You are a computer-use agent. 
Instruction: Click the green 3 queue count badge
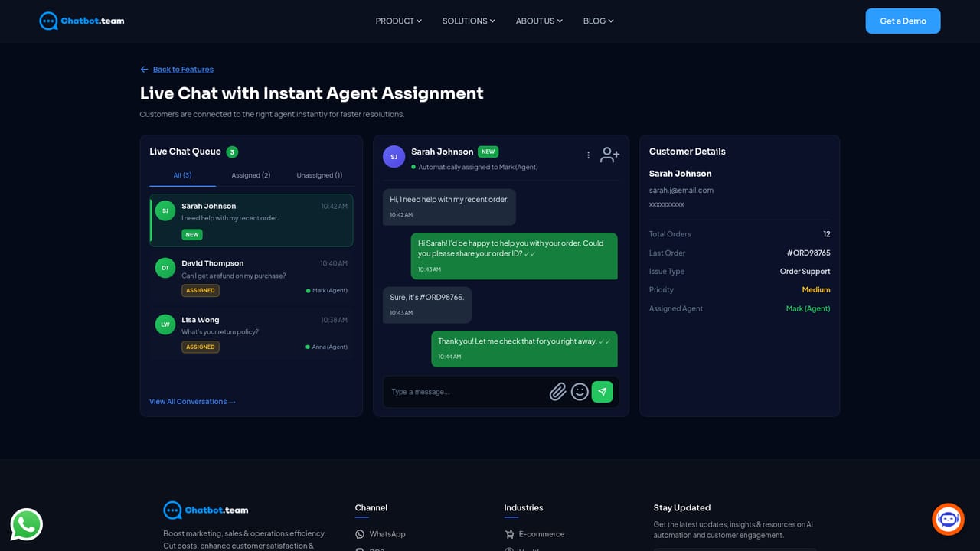coord(232,152)
